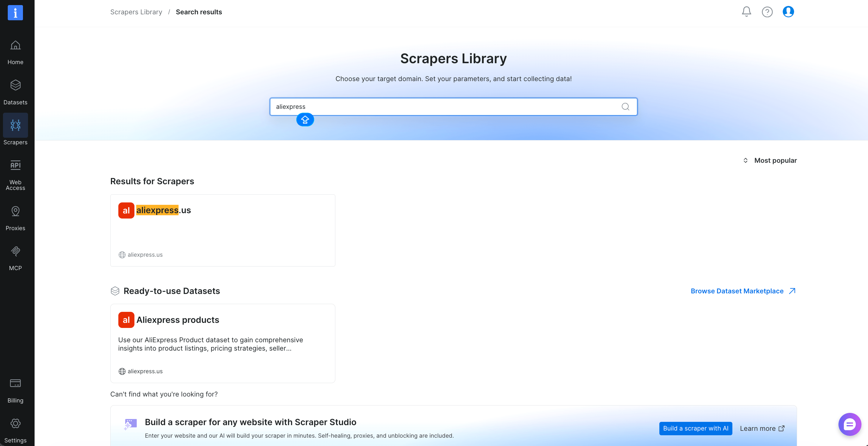Go to Datasets in the sidebar
868x446 pixels.
pyautogui.click(x=15, y=92)
